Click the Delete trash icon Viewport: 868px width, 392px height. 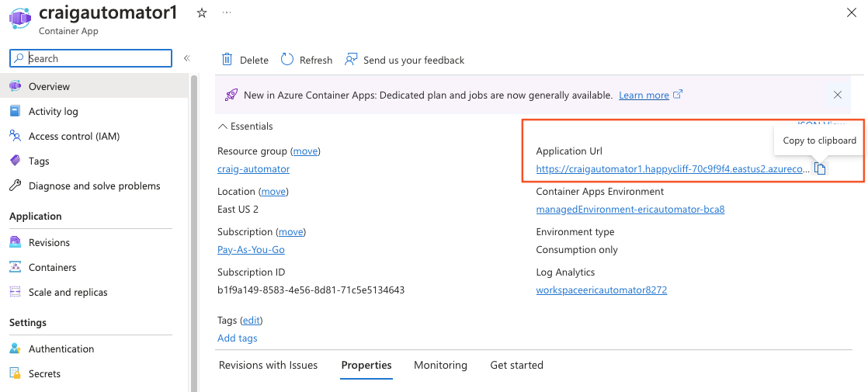[x=227, y=60]
